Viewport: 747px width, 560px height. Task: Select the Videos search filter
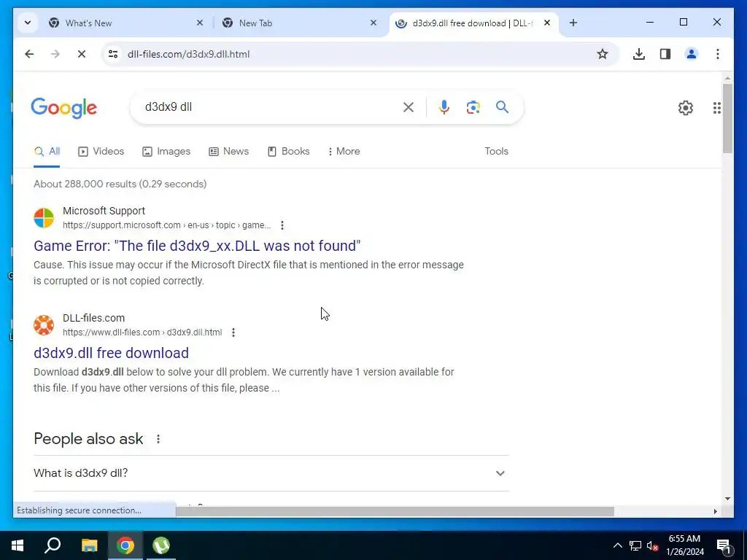101,152
